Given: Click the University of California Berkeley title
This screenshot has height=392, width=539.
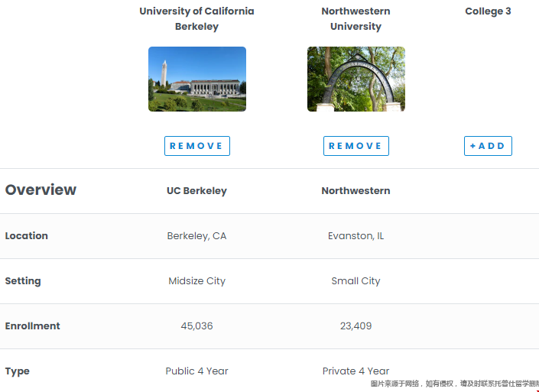Looking at the screenshot, I should [196, 18].
